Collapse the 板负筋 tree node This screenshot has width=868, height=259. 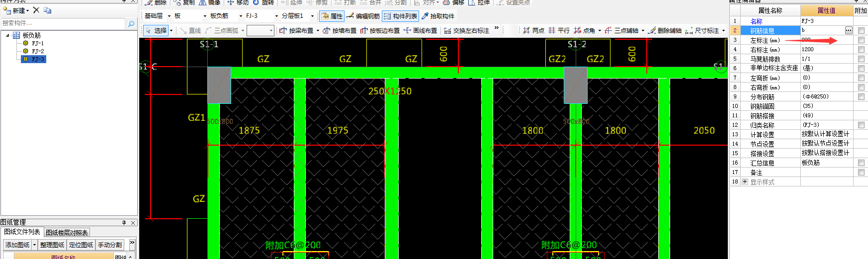pos(7,35)
